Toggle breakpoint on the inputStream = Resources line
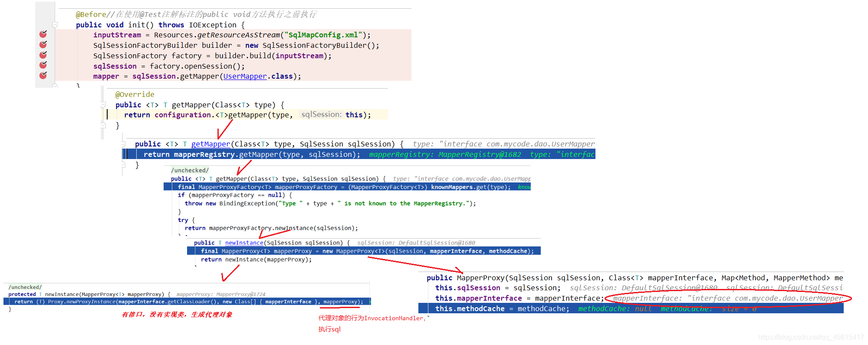 point(43,34)
